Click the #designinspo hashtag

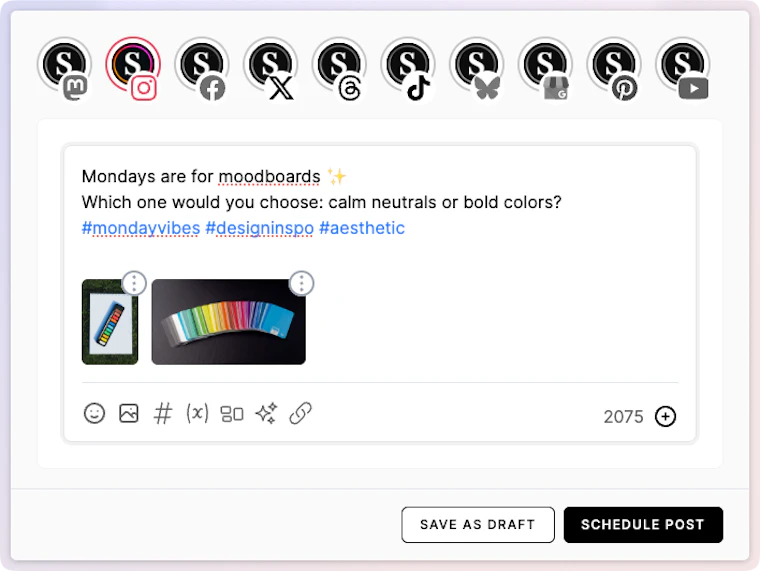point(260,228)
